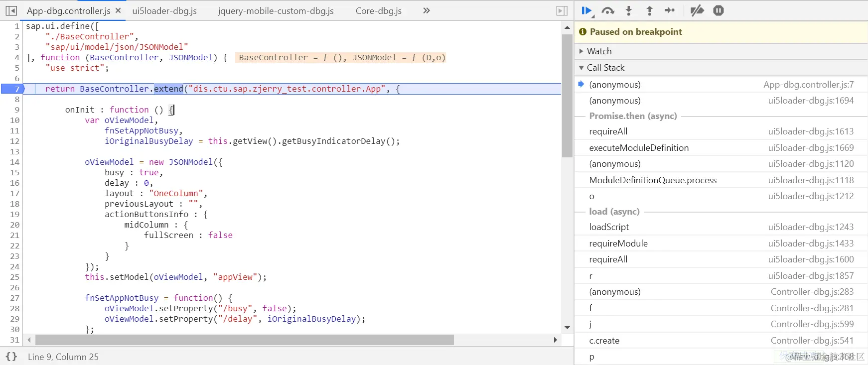Switch to ui5loader-dbg.js tab
The image size is (868, 365).
[x=164, y=10]
